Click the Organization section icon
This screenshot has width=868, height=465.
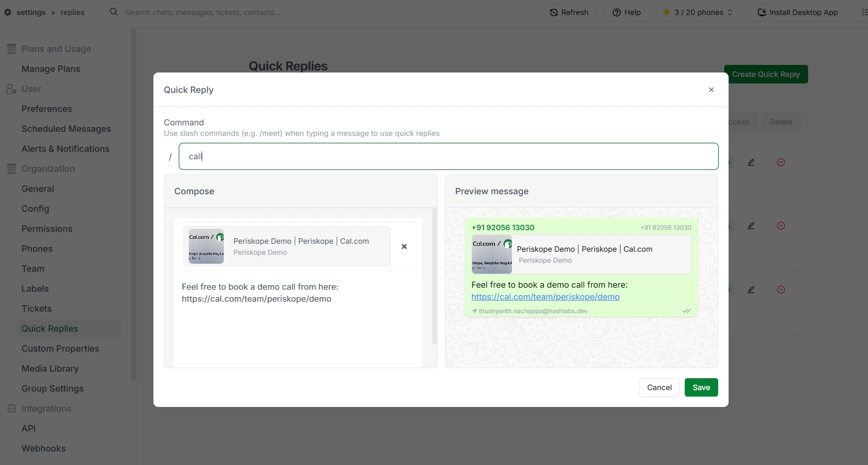coord(11,169)
